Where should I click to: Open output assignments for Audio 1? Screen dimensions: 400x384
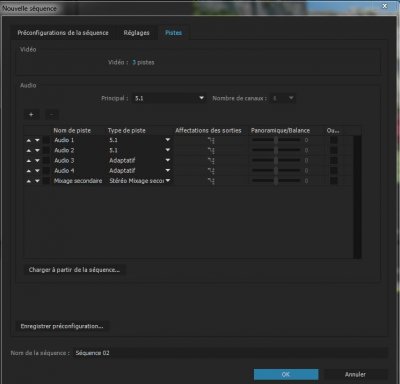click(211, 141)
